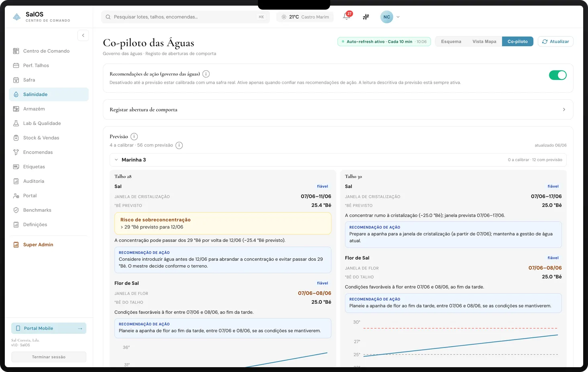Open the notifications bell with 27 badge
The image size is (588, 372).
tap(347, 16)
